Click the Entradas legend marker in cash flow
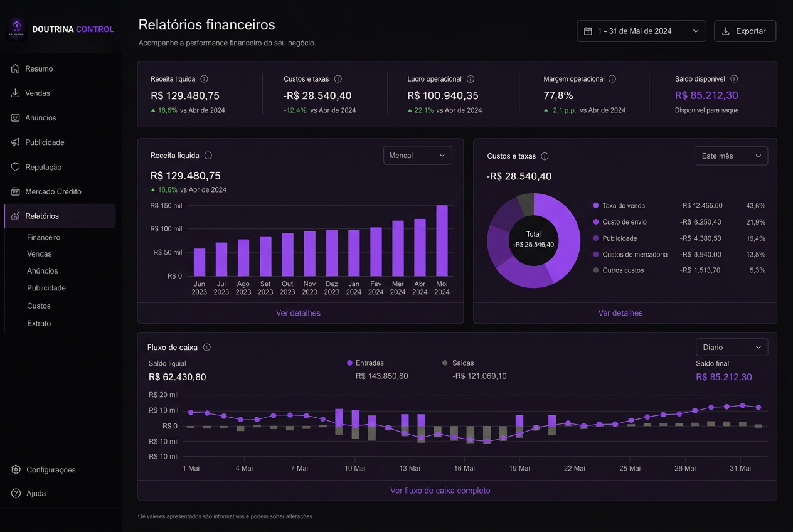This screenshot has width=793, height=532. pos(349,363)
